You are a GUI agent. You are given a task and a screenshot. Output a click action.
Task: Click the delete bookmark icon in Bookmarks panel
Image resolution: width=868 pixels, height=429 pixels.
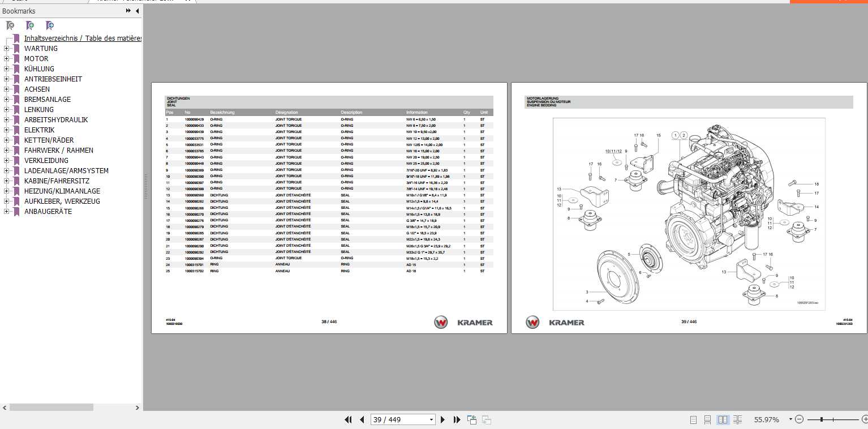[x=10, y=25]
